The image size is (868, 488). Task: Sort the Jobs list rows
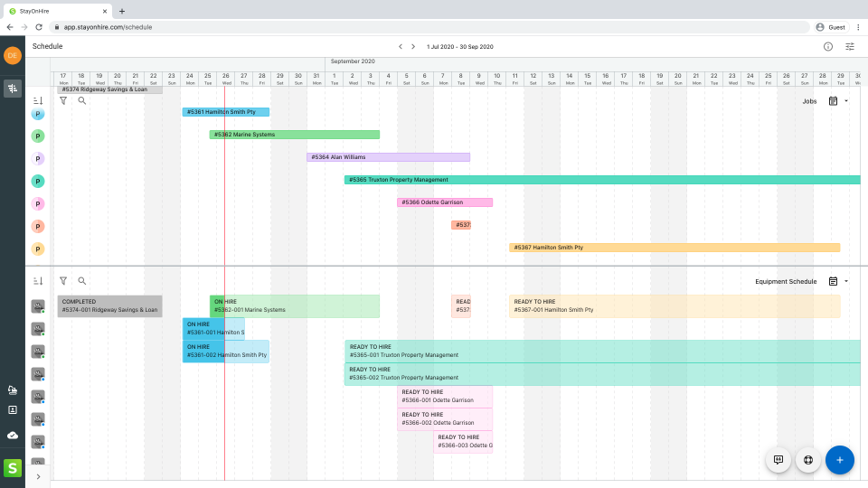pyautogui.click(x=38, y=100)
